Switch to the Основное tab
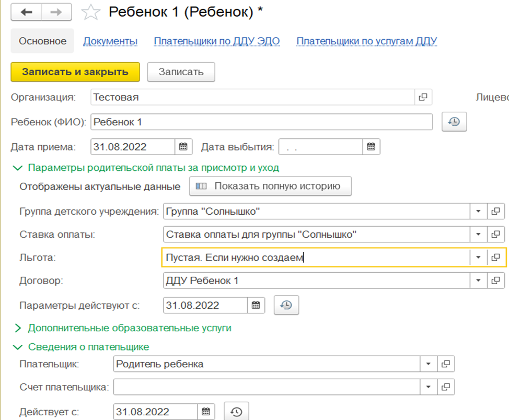This screenshot has width=509, height=420. pos(42,41)
